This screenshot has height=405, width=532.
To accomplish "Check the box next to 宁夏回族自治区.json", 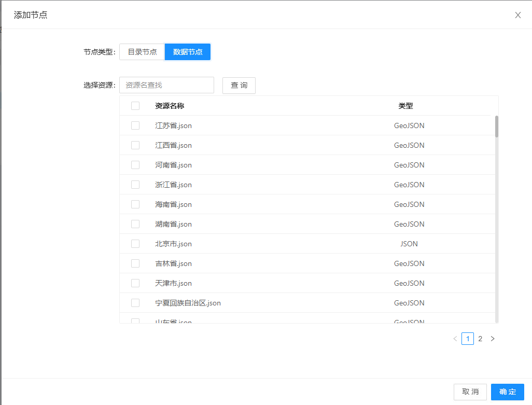I will [135, 302].
